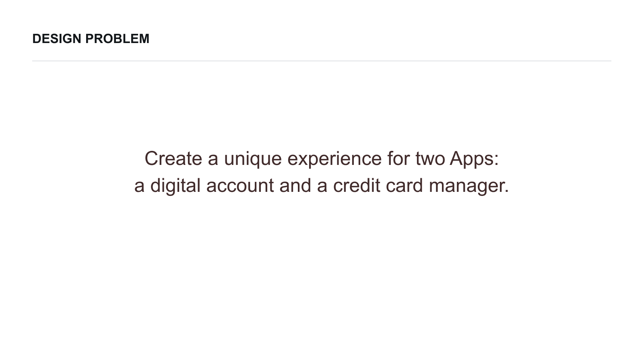Click the word "digital"

point(175,186)
